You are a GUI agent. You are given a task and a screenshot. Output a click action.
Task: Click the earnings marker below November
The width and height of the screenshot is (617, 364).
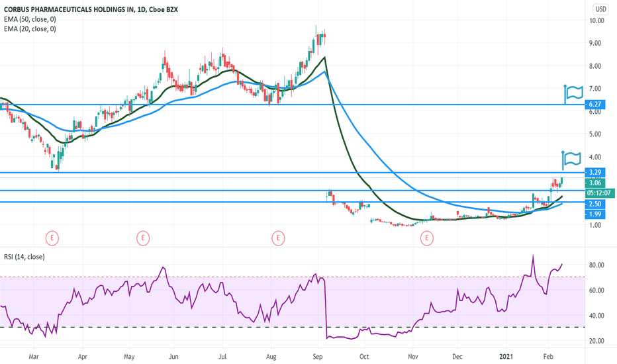click(426, 238)
